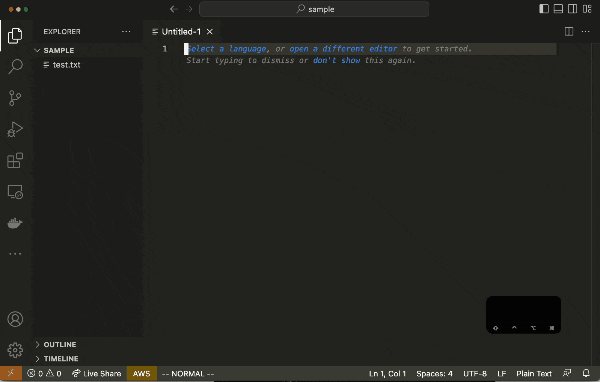Select the Untitled-1 editor tab
Image resolution: width=600 pixels, height=382 pixels.
point(181,32)
